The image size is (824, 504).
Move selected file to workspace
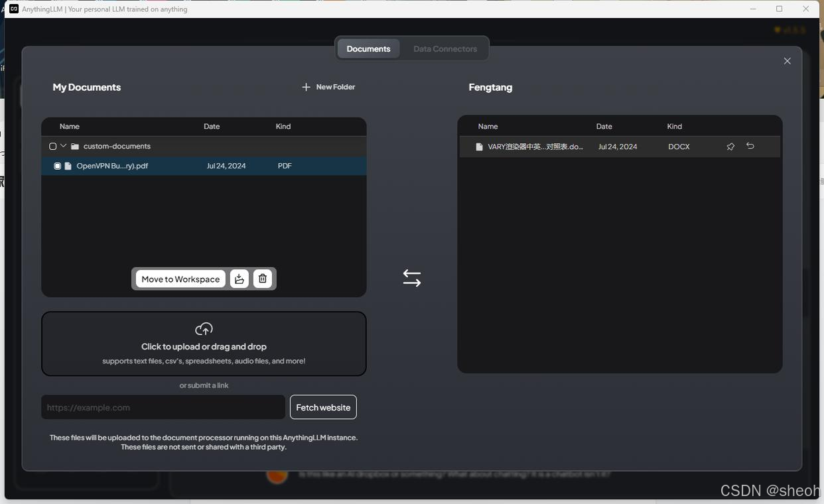[180, 279]
